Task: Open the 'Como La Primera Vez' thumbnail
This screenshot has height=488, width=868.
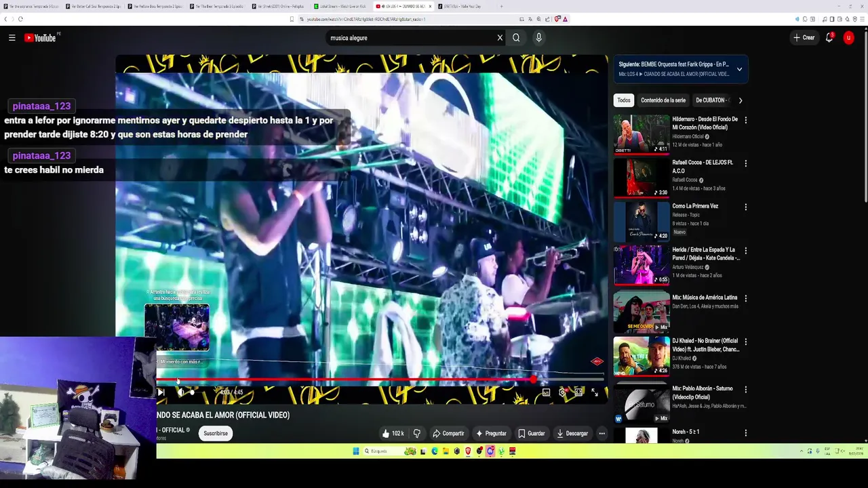Action: tap(642, 221)
